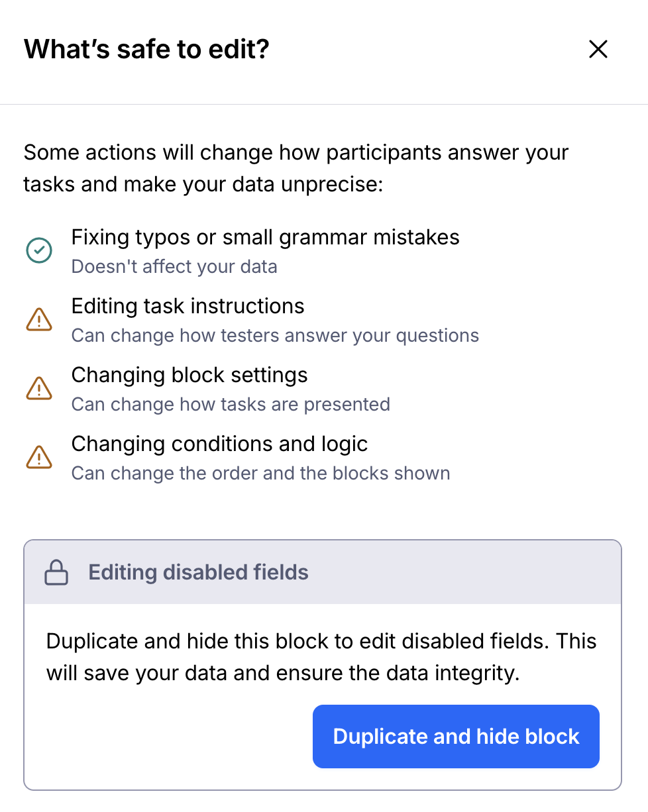
Task: Click warning triangle beside Changing block settings
Action: pyautogui.click(x=38, y=389)
